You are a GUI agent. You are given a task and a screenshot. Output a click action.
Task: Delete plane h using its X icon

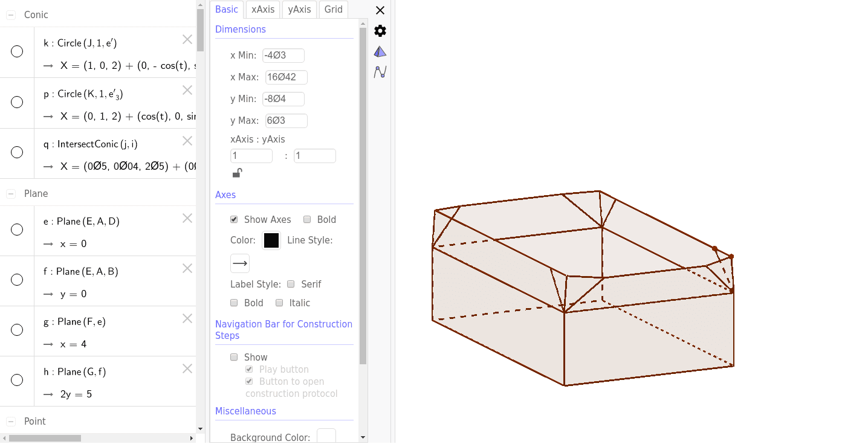tap(187, 368)
